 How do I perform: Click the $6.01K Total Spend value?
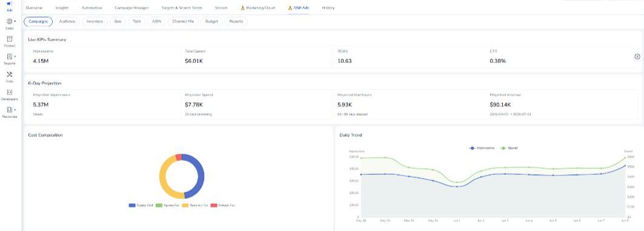[x=194, y=61]
